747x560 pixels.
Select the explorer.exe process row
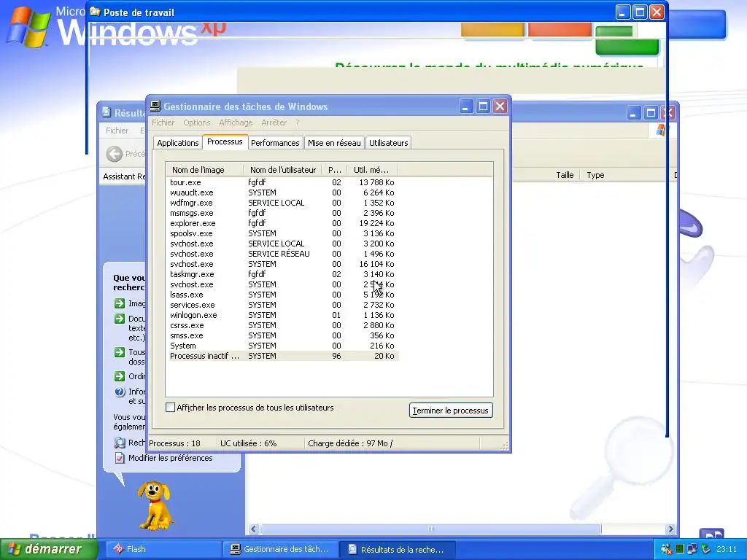click(283, 223)
